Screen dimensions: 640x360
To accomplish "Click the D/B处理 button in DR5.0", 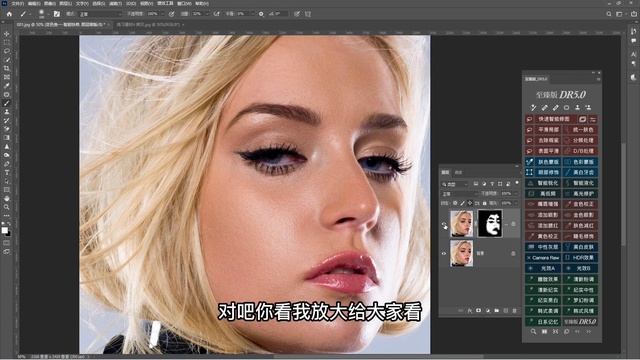I will (x=580, y=151).
